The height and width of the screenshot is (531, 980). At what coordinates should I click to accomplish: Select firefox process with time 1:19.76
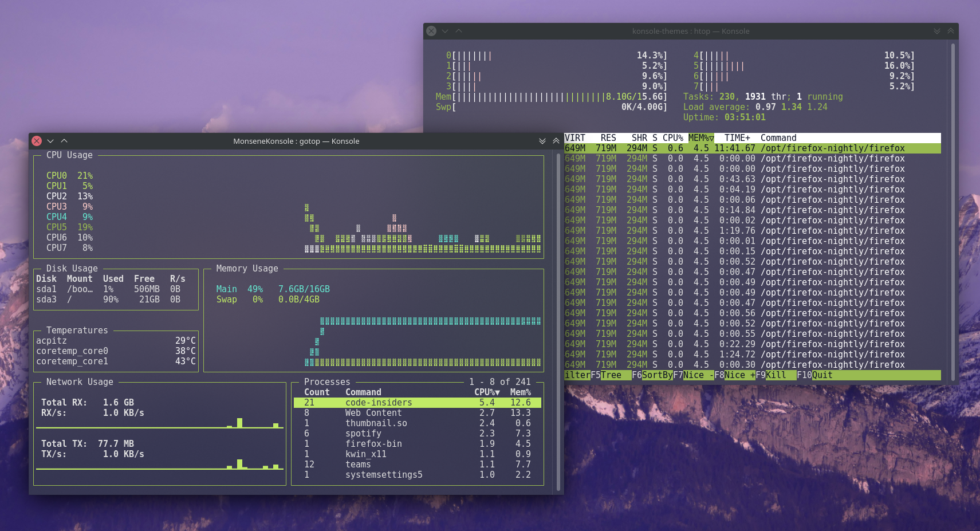click(x=753, y=231)
